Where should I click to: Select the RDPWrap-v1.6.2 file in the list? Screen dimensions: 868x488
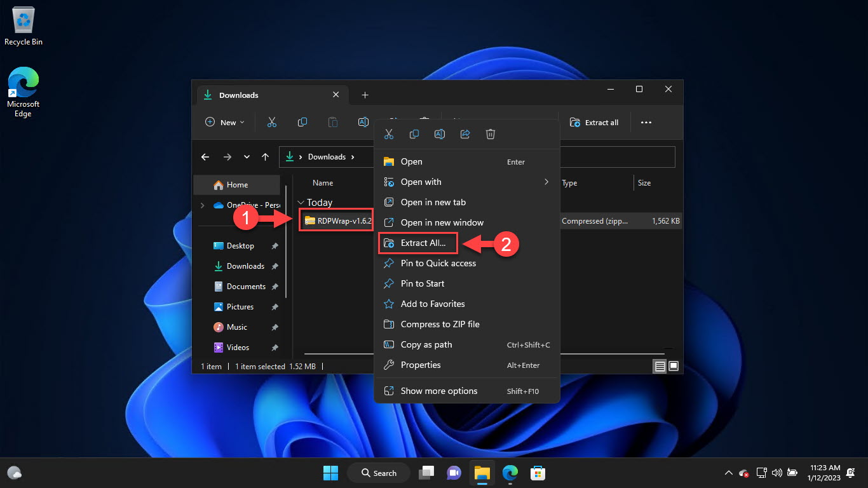336,220
